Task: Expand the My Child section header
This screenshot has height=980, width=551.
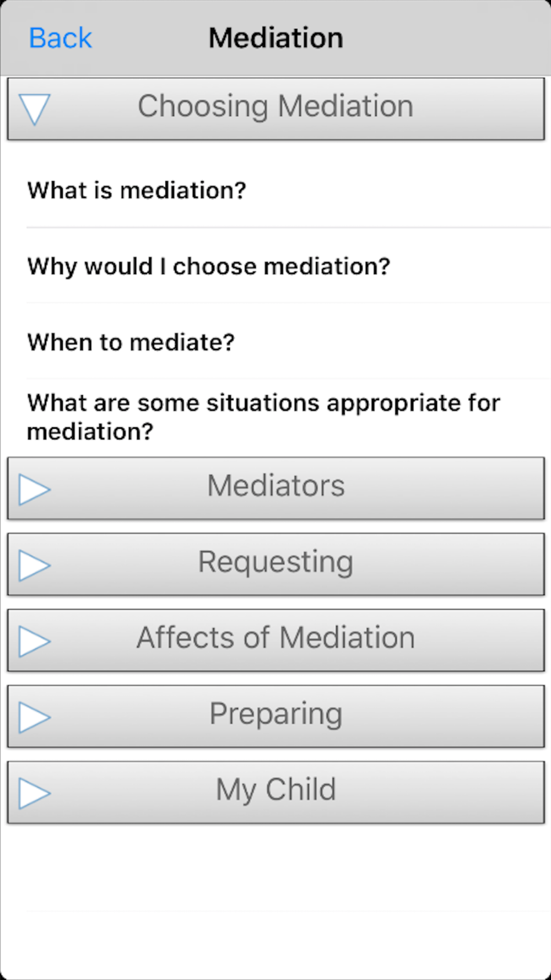Action: 275,792
